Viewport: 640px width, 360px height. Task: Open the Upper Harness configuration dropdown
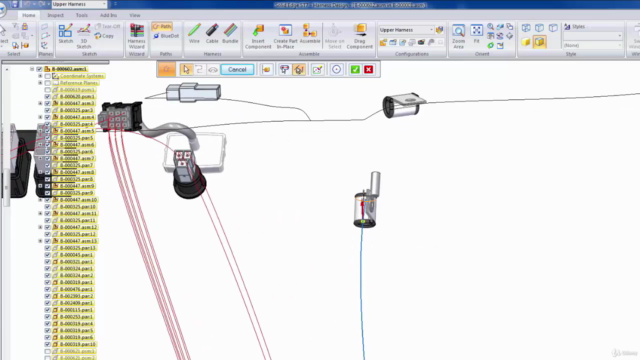coord(406,30)
